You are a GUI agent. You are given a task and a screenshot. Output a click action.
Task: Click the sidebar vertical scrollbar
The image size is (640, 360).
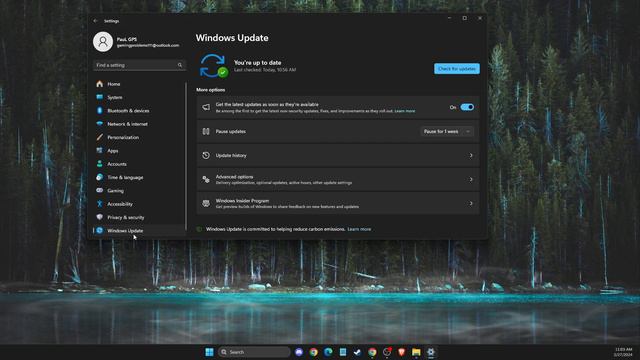pyautogui.click(x=186, y=155)
